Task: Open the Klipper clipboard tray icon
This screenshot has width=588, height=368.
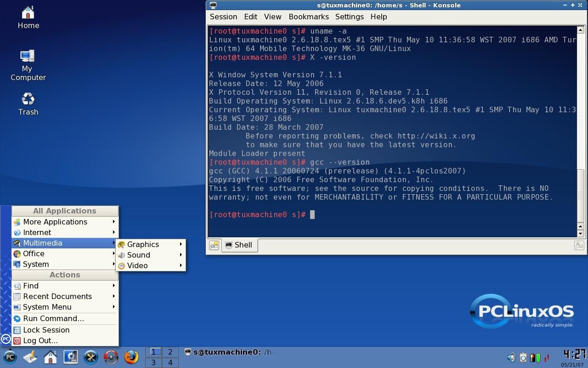Action: pos(523,357)
